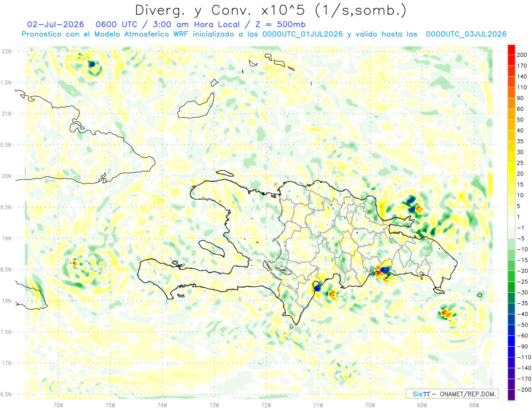The width and height of the screenshot is (532, 411).
Task: Click the "74W" longitude label
Action: (162, 405)
